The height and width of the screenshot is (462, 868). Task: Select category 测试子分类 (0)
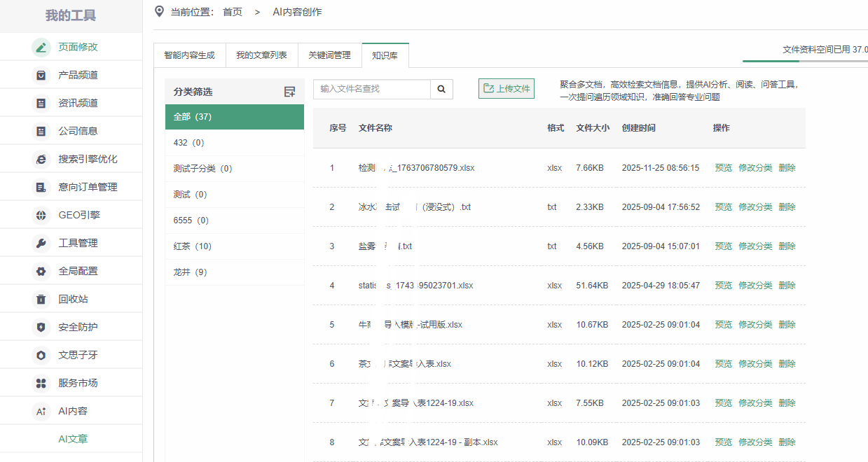point(235,169)
